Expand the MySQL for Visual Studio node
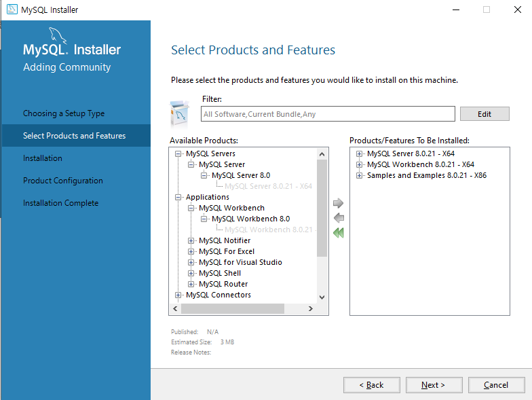Viewport: 532px width, 400px height. point(191,262)
